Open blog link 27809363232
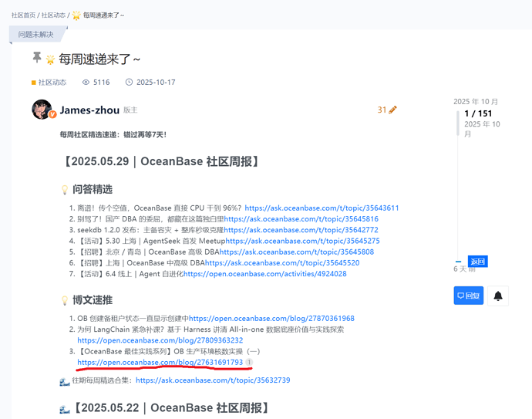The image size is (532, 419). 160,340
